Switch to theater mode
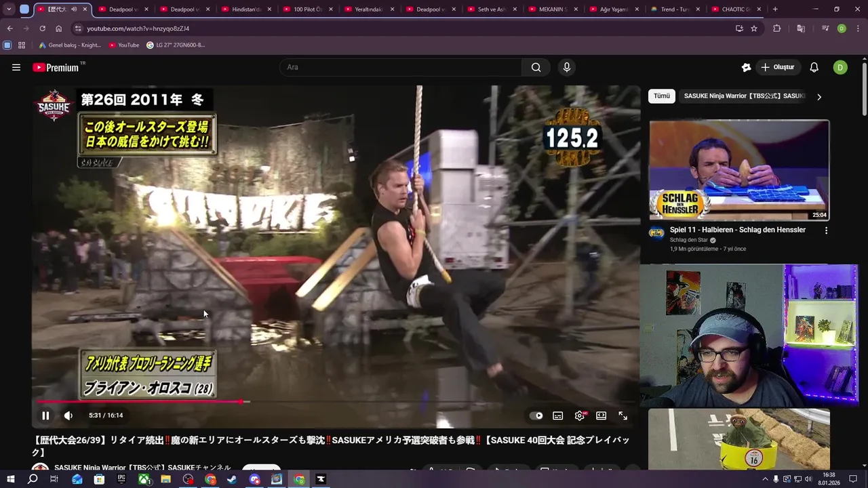This screenshot has height=488, width=868. (601, 415)
